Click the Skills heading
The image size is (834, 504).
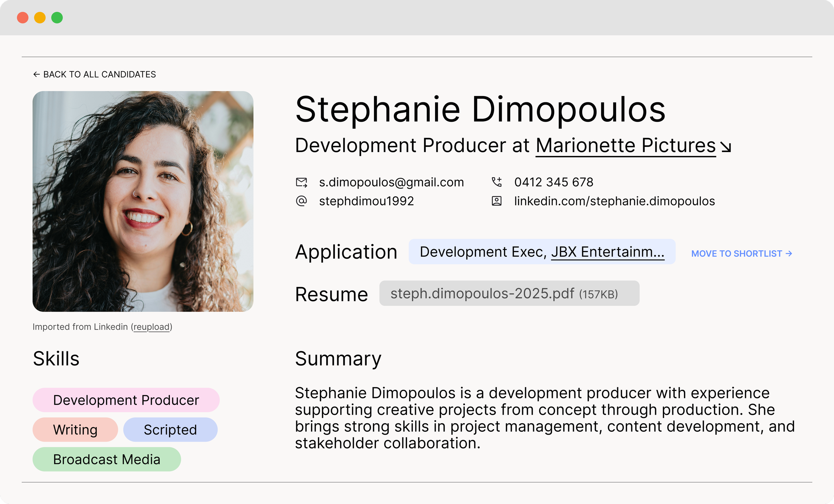[56, 359]
